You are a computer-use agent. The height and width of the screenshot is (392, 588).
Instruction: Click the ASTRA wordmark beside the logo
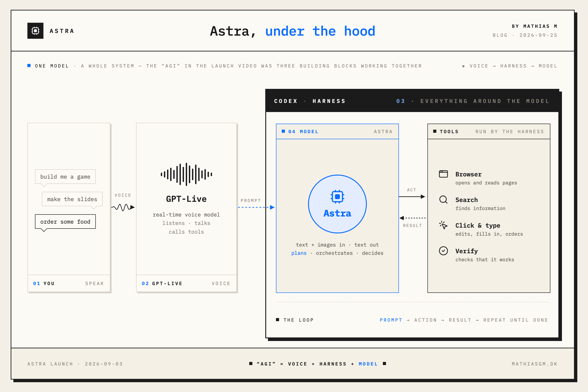[62, 31]
